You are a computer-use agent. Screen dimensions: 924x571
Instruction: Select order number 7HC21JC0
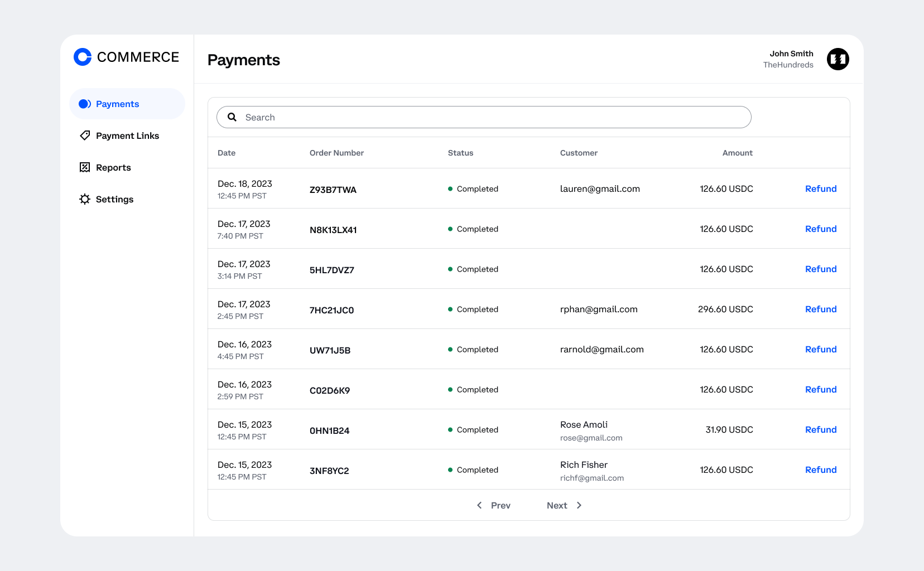(331, 310)
